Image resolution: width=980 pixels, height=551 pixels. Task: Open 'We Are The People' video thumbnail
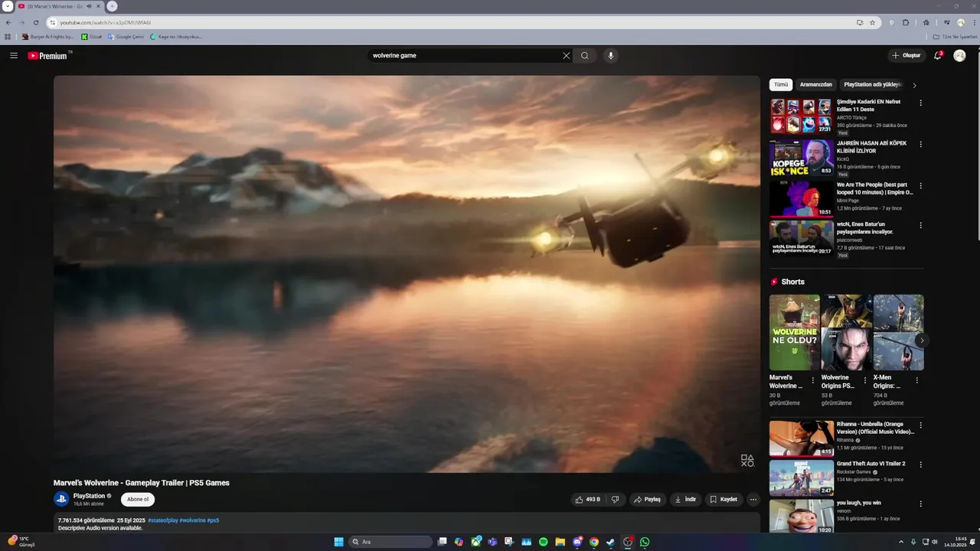click(x=802, y=199)
